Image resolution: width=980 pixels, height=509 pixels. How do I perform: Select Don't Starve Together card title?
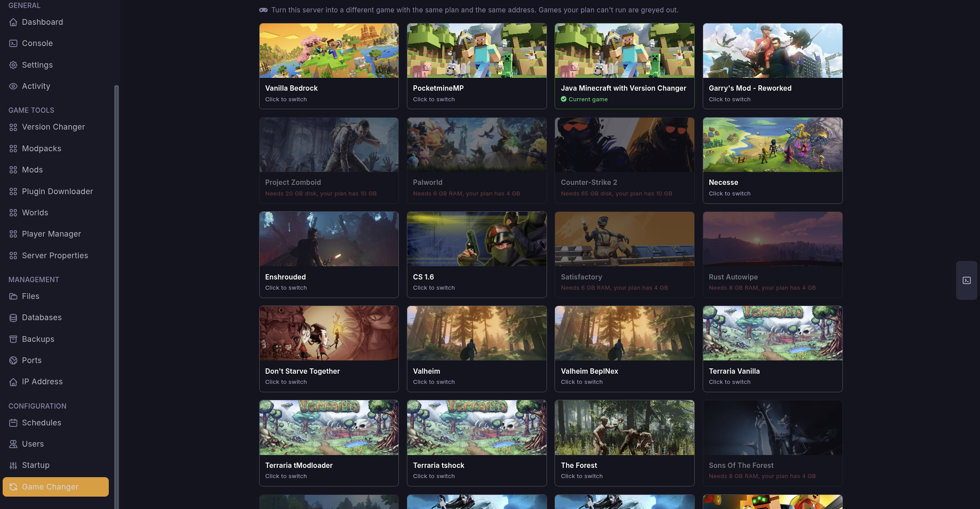tap(302, 371)
